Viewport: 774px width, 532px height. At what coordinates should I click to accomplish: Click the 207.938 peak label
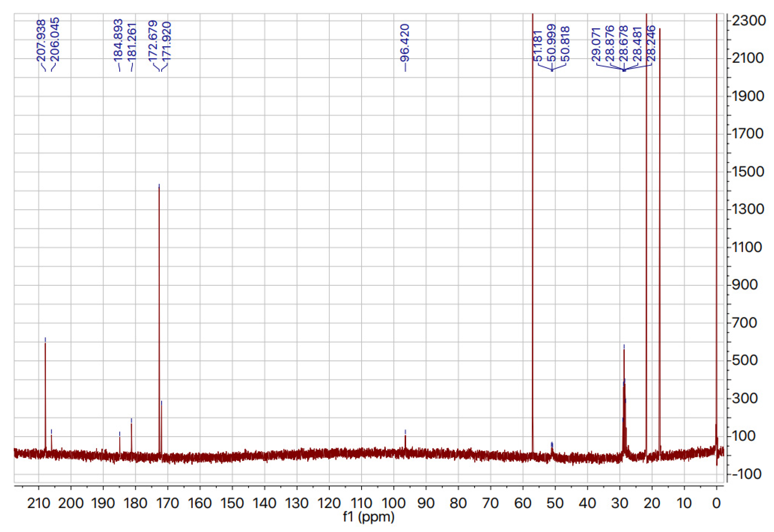tap(41, 40)
